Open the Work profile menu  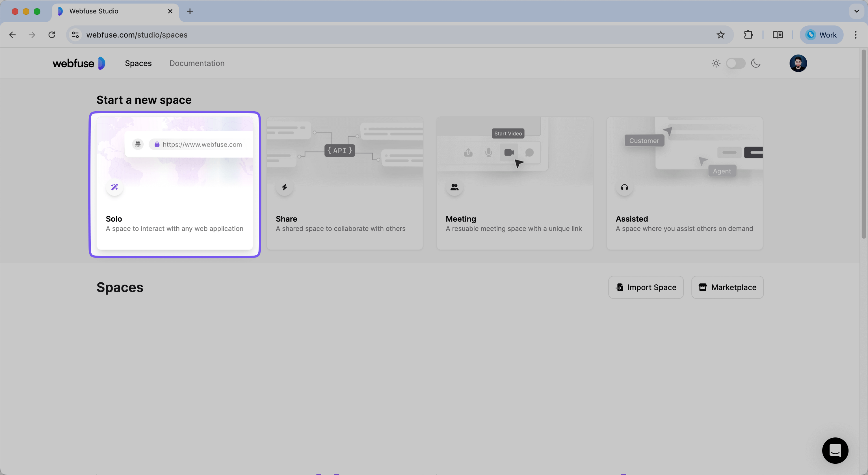(x=821, y=35)
